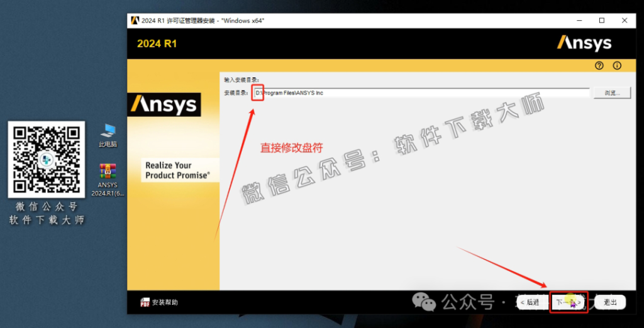The image size is (644, 328).
Task: Click the 安装帮助 link text
Action: (x=165, y=302)
